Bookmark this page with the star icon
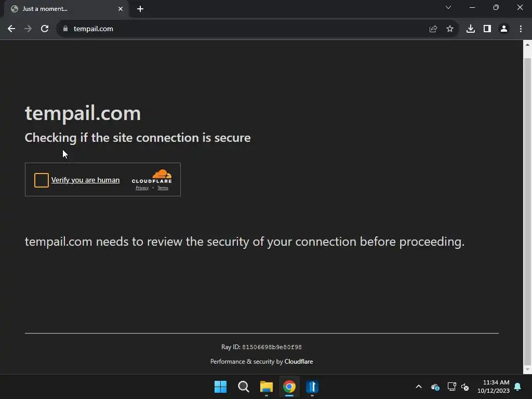Image resolution: width=532 pixels, height=399 pixels. click(450, 29)
